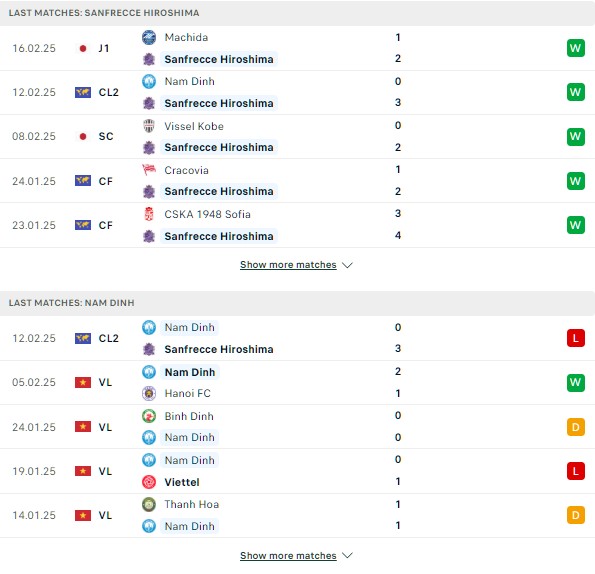Open Viettel team name

pos(182,482)
